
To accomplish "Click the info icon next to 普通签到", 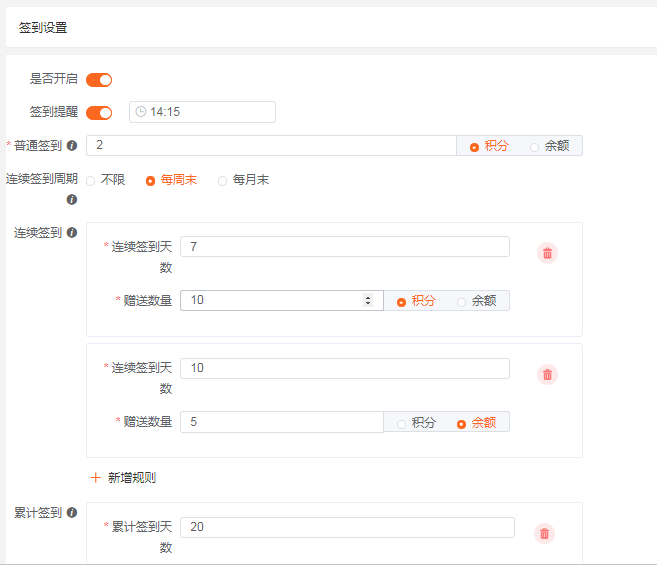I will (72, 145).
